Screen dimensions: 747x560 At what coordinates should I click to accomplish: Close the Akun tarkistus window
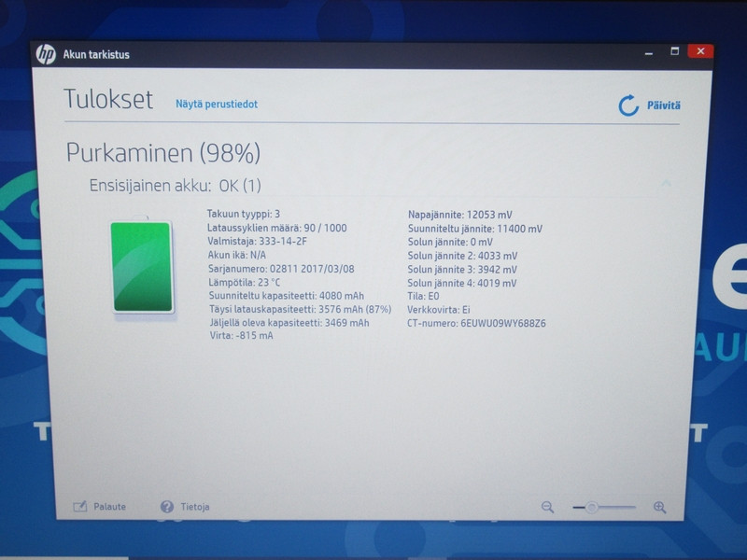point(700,51)
